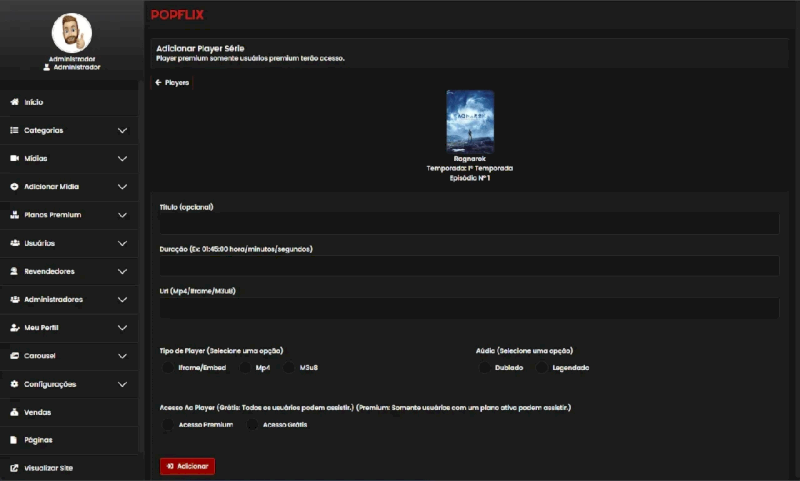Click the Usuários group icon
Viewport: 800px width, 481px height.
pos(14,243)
